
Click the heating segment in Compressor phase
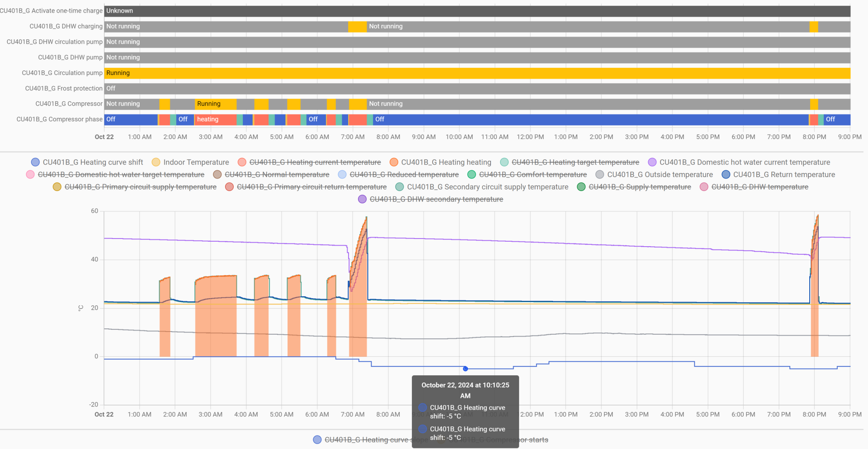[x=215, y=119]
